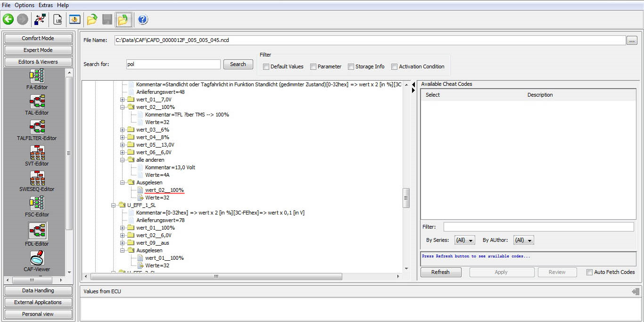
Task: Open the Options menu
Action: 25,5
